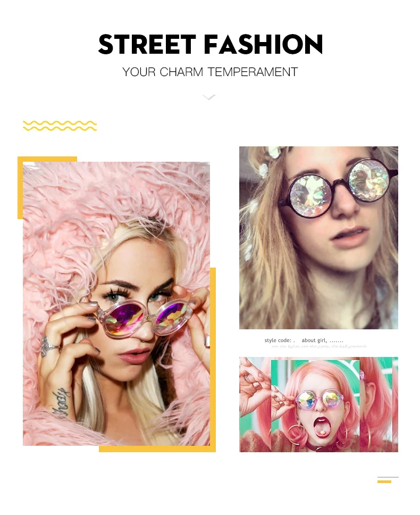Click the YOUR CHARM TEMPERAMENT subtitle
Viewport: 420px width, 515px height.
(x=210, y=72)
